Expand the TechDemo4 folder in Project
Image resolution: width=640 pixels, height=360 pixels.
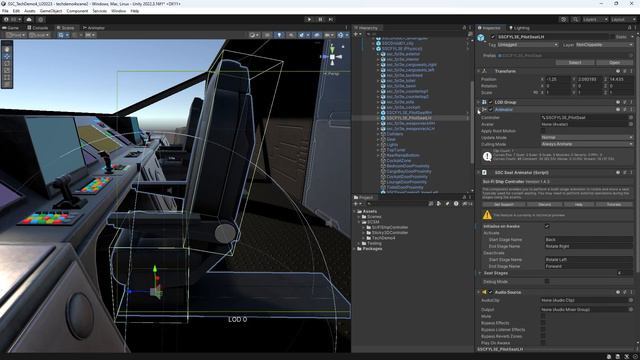(x=364, y=238)
